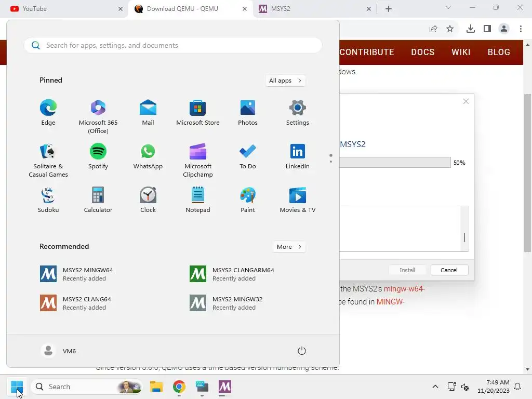Viewport: 532px width, 399px height.
Task: Open the Paint app
Action: [248, 200]
